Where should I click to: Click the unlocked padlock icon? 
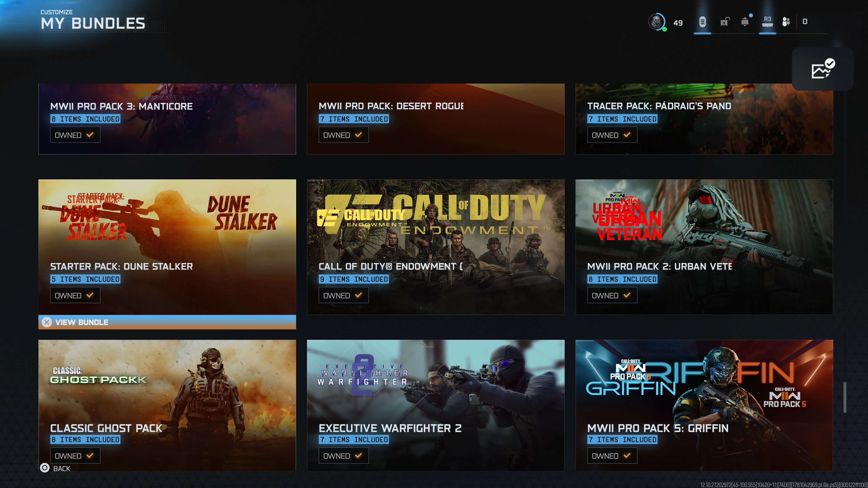point(724,22)
